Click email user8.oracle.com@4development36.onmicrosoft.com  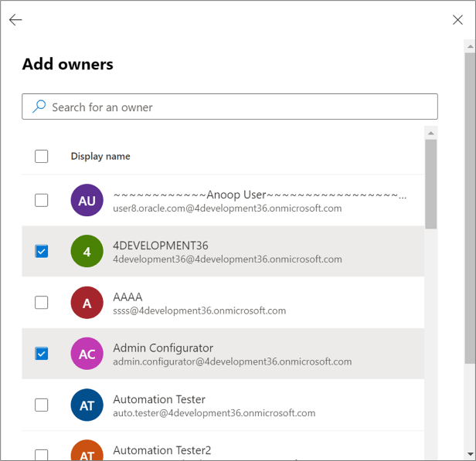tap(227, 208)
